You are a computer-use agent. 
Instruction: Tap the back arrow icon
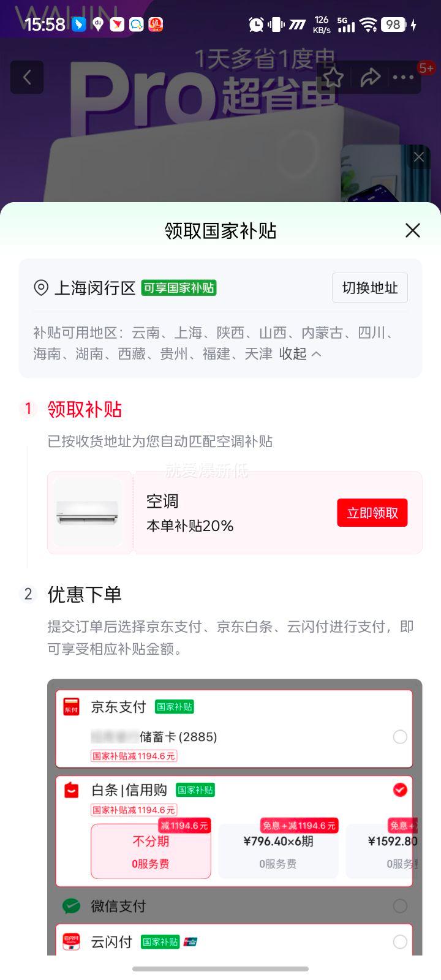(27, 77)
